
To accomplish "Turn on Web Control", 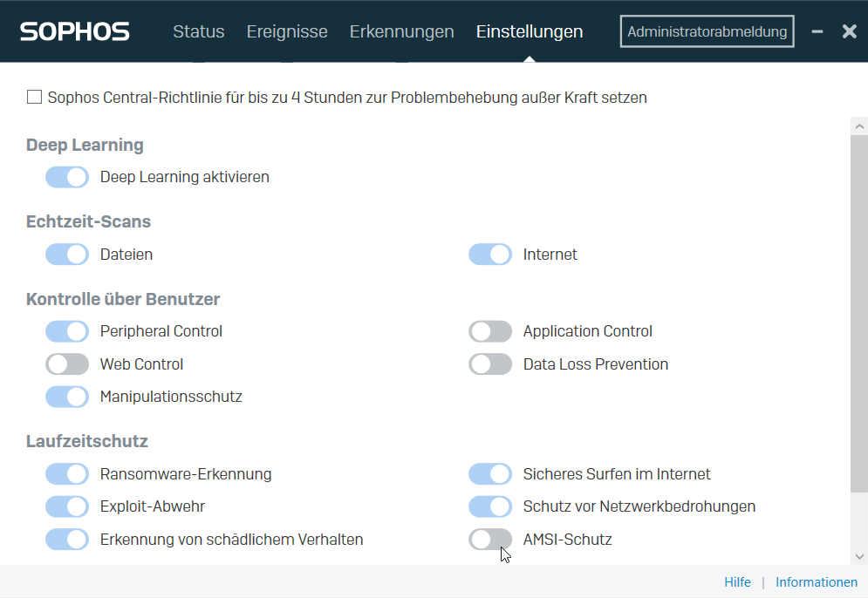I will [x=66, y=364].
